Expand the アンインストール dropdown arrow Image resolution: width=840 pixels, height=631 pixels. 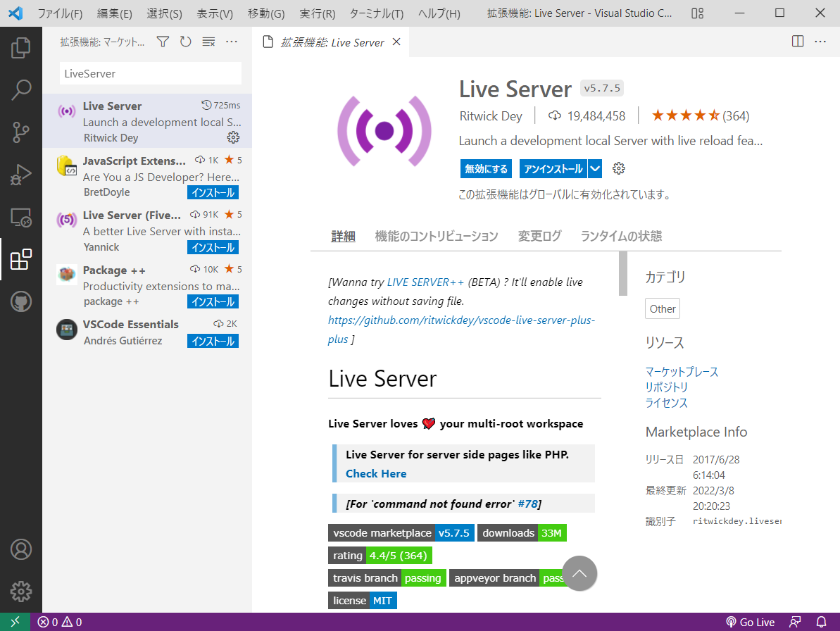(594, 168)
